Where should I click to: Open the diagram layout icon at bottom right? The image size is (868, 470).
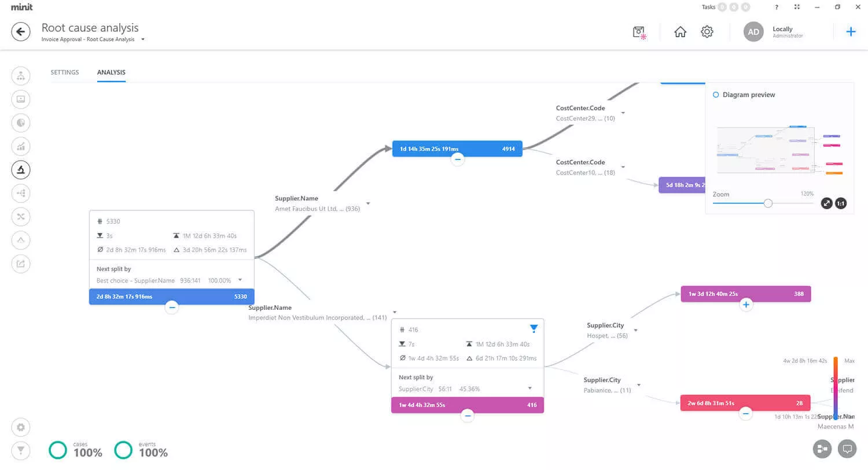(822, 449)
